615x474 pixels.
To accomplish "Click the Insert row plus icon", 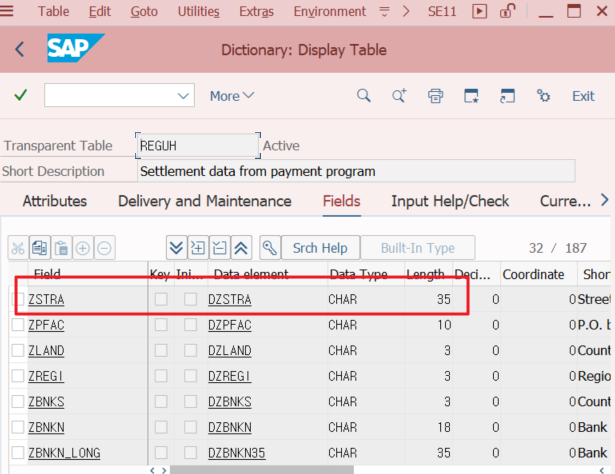I will tap(83, 248).
